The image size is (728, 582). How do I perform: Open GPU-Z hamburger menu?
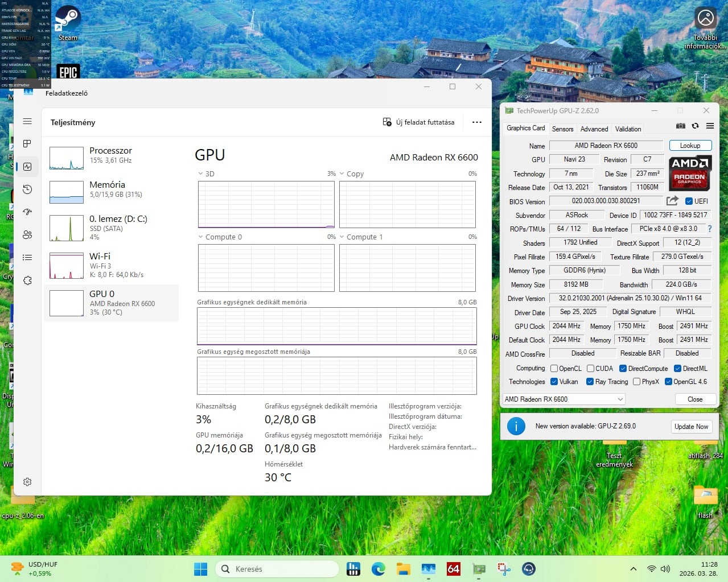tap(710, 126)
